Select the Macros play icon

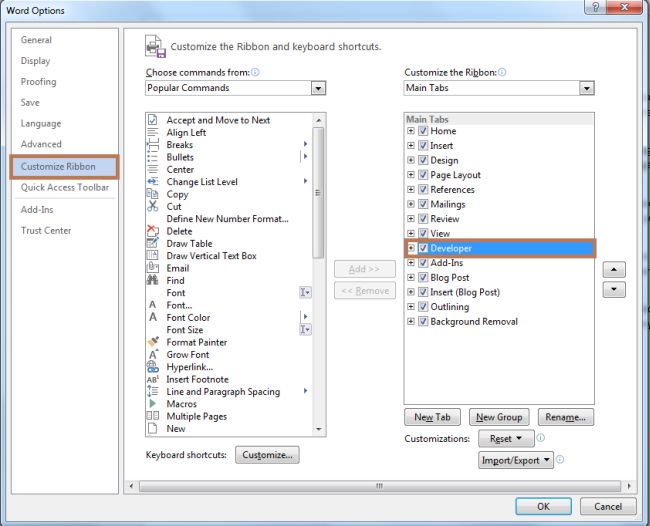coord(153,404)
